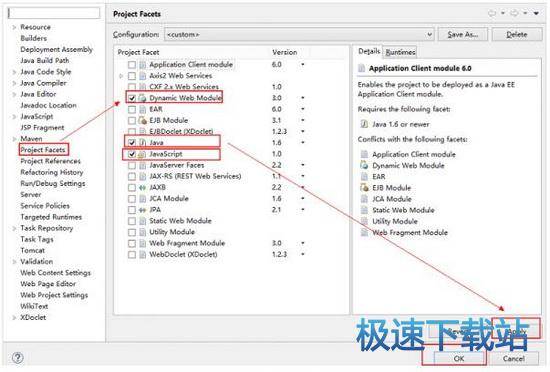The width and height of the screenshot is (550, 372).
Task: Click Java 1.6 or newer requirement icon
Action: coord(364,124)
